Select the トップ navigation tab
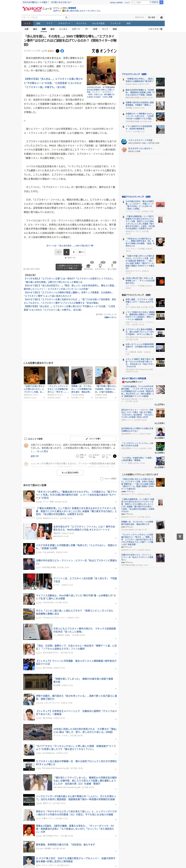The width and height of the screenshot is (186, 868). (x=27, y=24)
